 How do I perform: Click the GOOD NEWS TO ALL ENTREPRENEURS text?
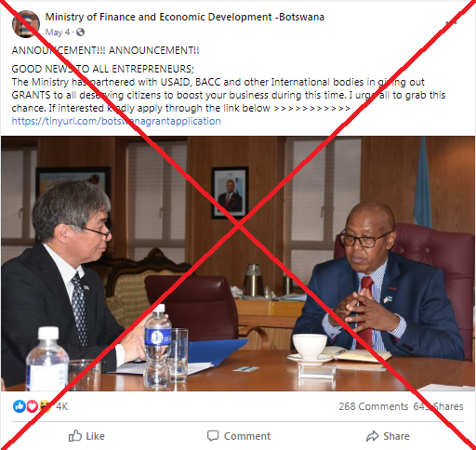(x=103, y=69)
